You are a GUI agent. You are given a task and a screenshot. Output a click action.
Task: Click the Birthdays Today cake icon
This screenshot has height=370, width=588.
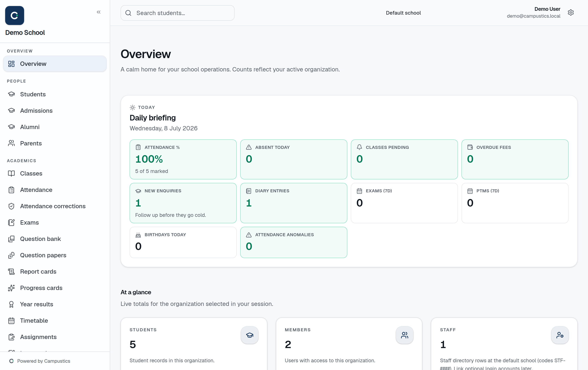(x=138, y=234)
